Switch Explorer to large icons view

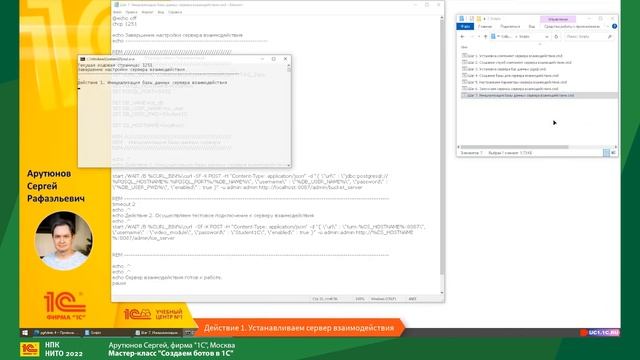pos(613,153)
